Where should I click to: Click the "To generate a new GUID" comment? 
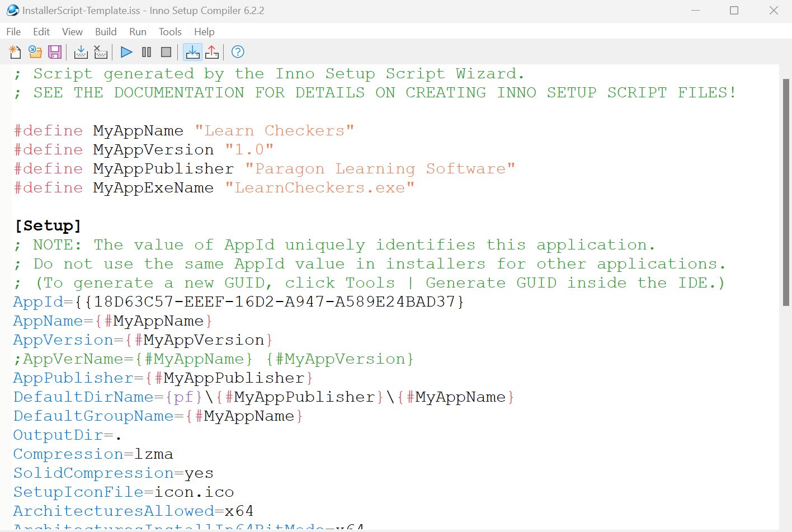(x=370, y=283)
